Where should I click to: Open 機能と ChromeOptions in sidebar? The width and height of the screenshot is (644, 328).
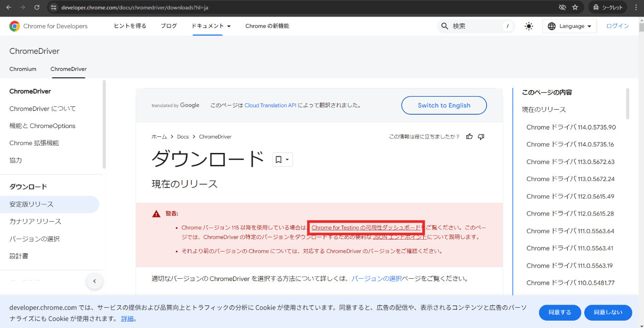pos(42,126)
